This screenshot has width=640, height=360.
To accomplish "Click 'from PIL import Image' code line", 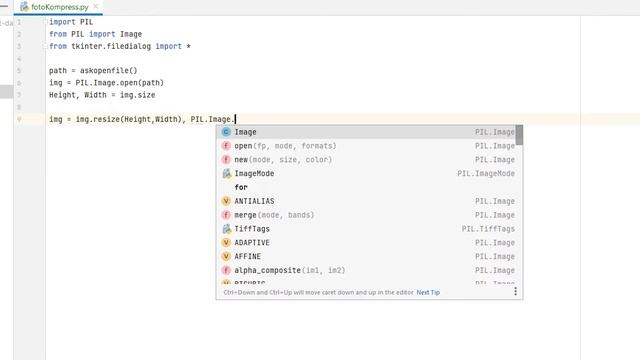I will 96,34.
